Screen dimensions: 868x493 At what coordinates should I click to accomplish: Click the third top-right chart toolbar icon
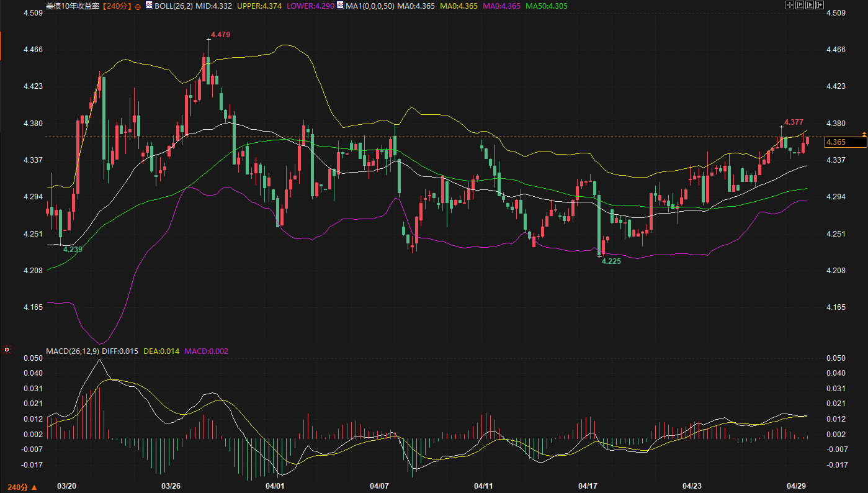809,6
